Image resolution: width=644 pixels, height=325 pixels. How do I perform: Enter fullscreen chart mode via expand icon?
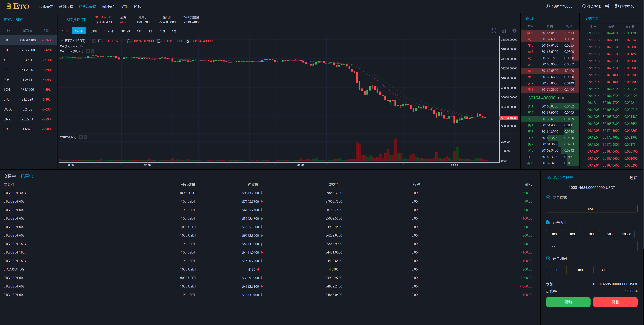pyautogui.click(x=494, y=31)
